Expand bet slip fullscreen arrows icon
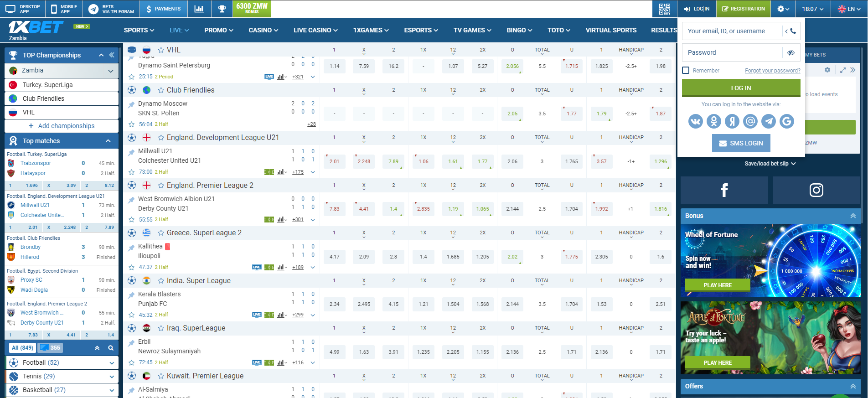Viewport: 868px width, 398px height. pyautogui.click(x=842, y=70)
